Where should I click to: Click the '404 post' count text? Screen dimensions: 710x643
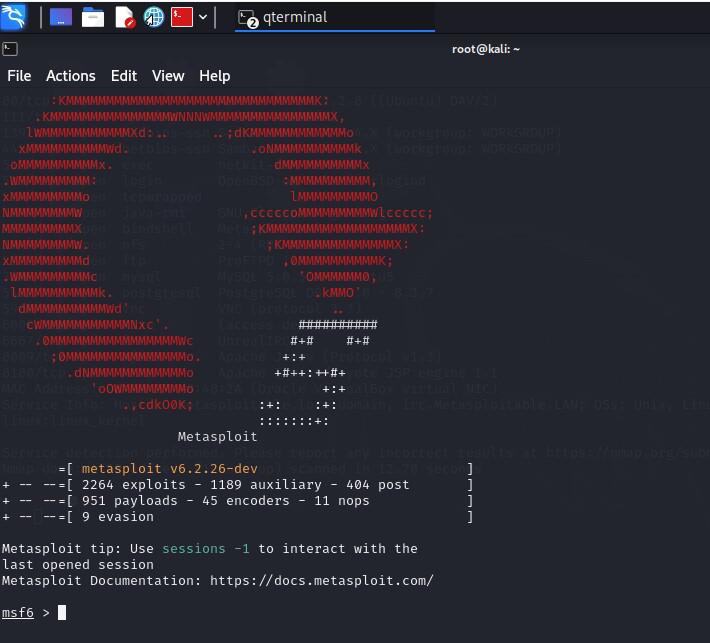coord(378,485)
